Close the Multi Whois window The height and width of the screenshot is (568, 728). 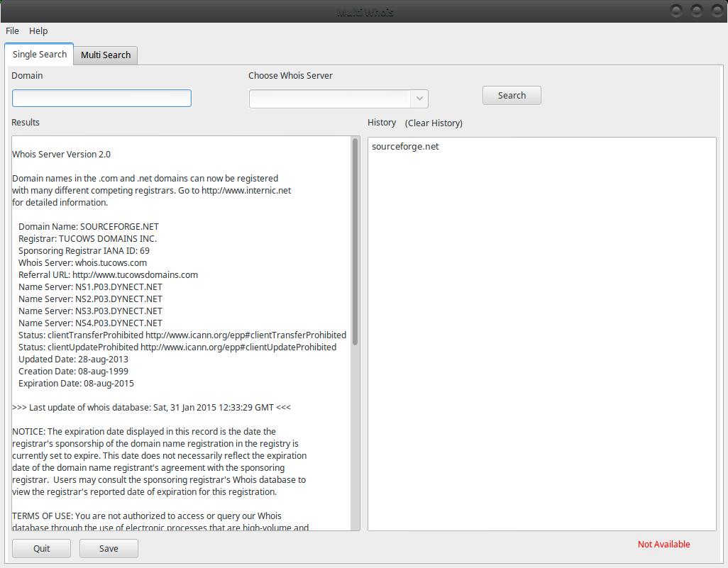tap(715, 11)
